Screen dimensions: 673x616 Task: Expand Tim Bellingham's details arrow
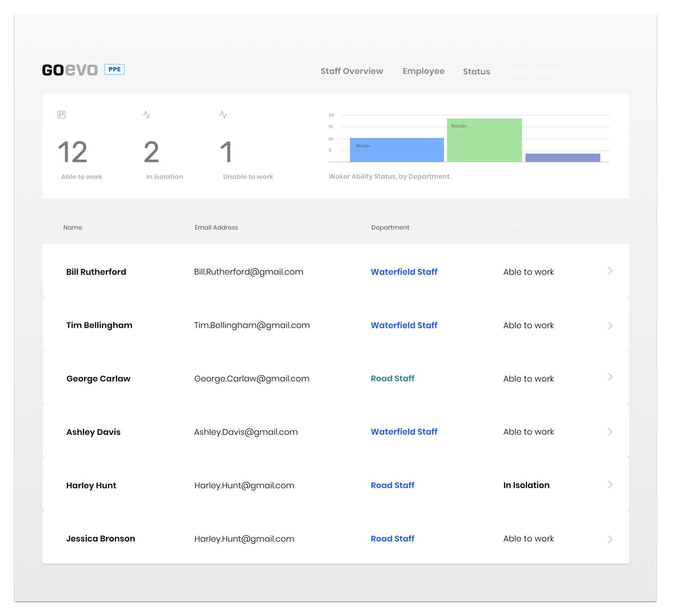610,326
